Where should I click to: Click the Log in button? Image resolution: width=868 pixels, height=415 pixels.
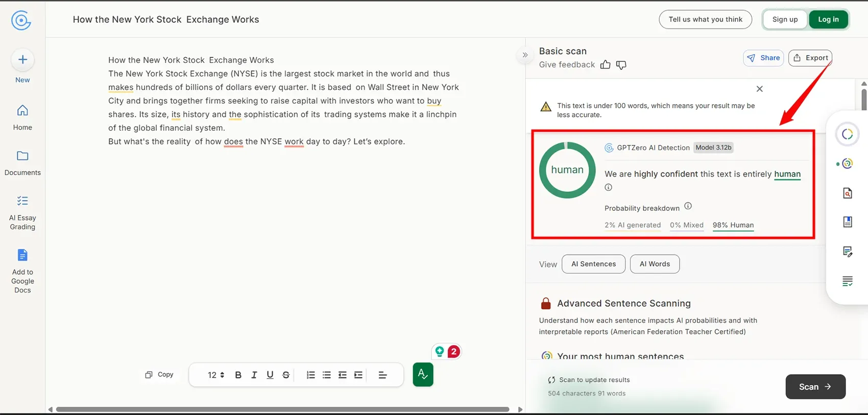828,19
